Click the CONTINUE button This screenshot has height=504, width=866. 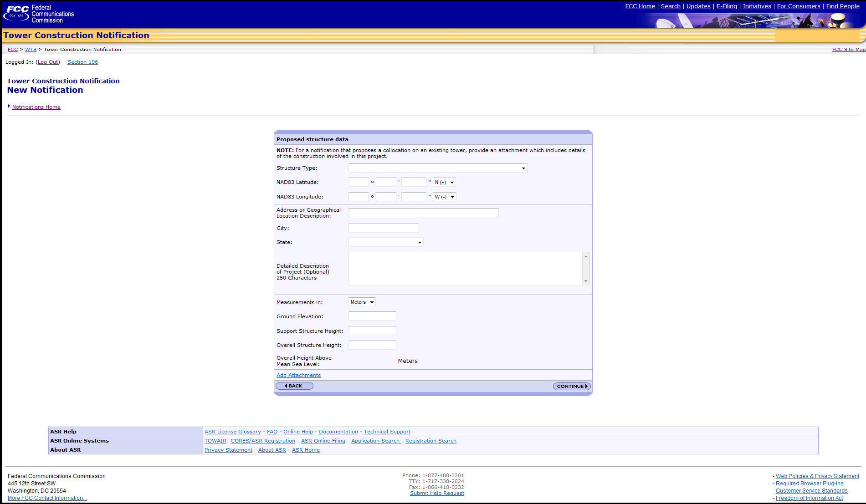click(572, 386)
